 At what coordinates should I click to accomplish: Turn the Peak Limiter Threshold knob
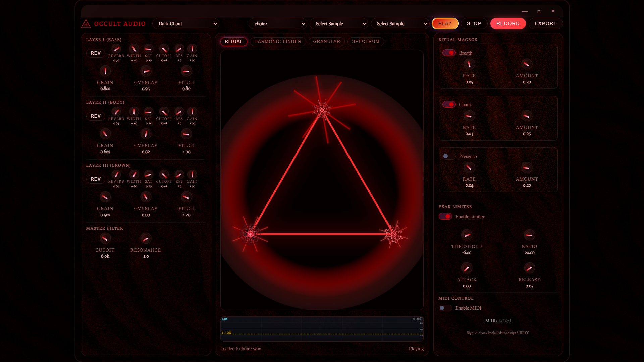[467, 235]
